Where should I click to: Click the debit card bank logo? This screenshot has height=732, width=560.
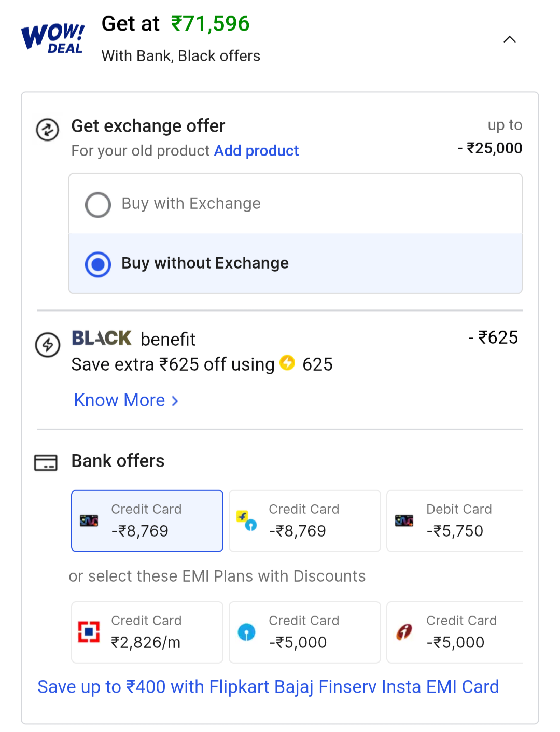pos(404,520)
